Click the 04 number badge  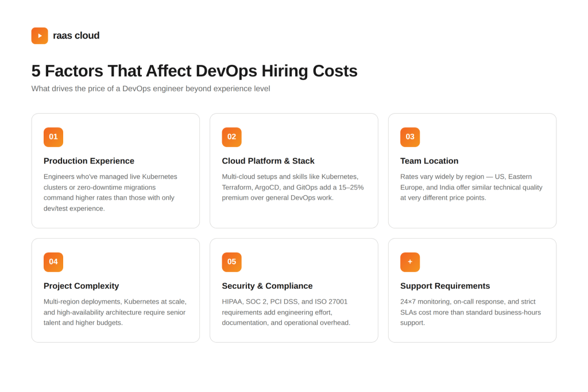point(53,262)
